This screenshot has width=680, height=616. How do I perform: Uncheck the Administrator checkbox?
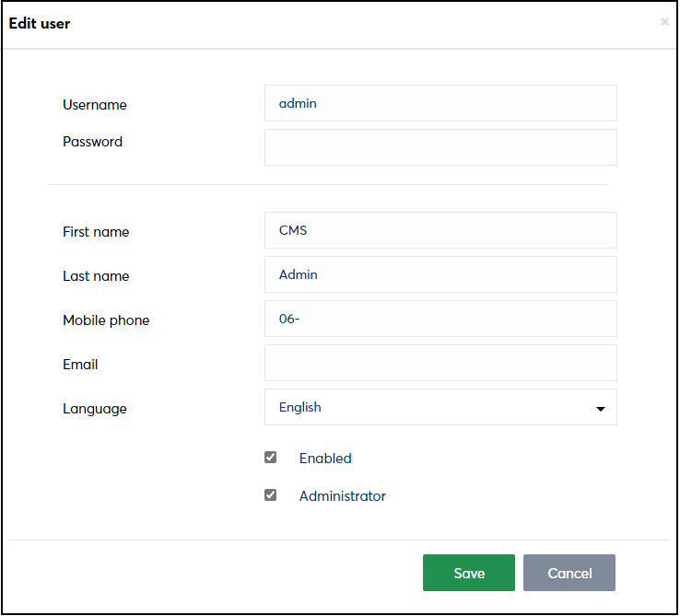point(270,495)
